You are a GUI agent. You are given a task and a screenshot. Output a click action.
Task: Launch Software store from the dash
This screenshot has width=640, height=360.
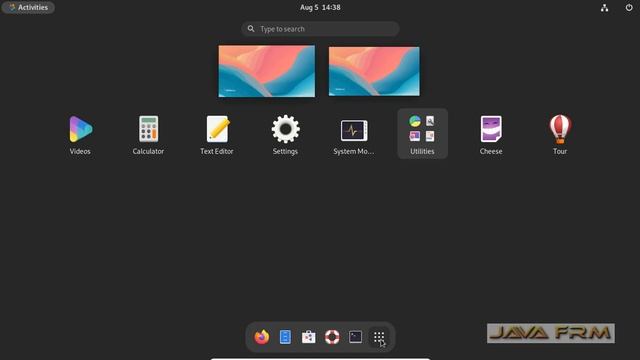(x=309, y=337)
